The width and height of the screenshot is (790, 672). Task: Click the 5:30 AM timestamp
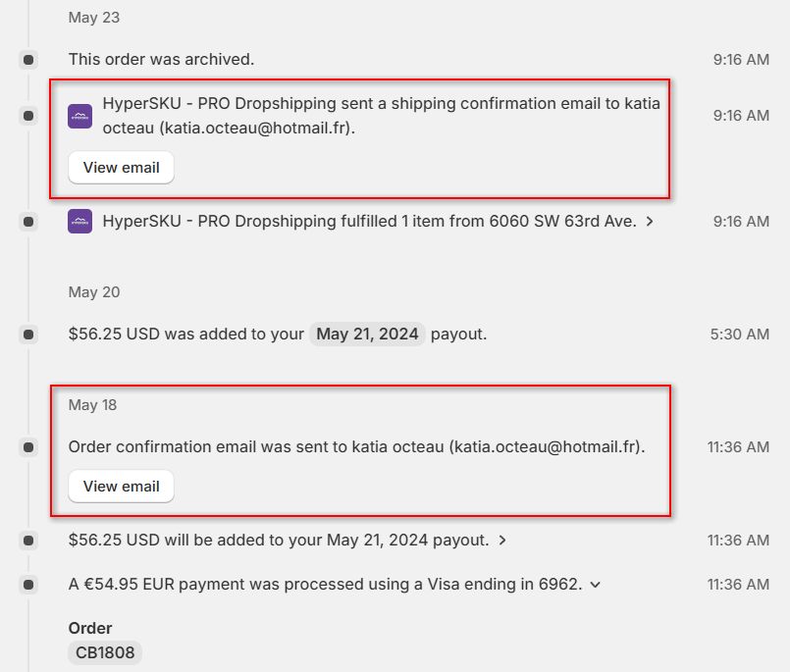click(739, 335)
